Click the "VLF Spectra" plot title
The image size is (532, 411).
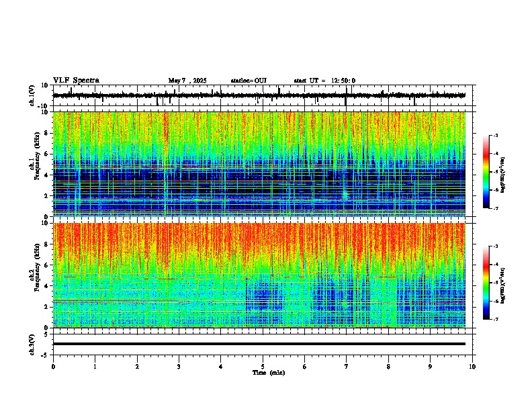click(76, 81)
